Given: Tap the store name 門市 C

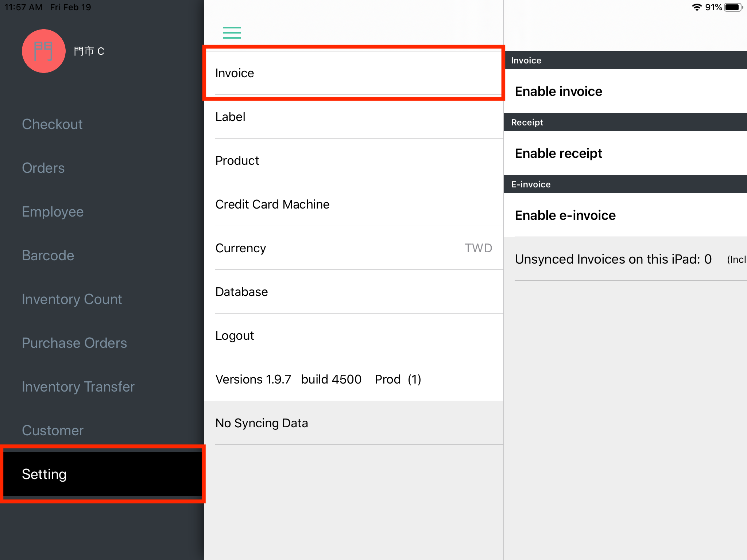Looking at the screenshot, I should (x=89, y=51).
